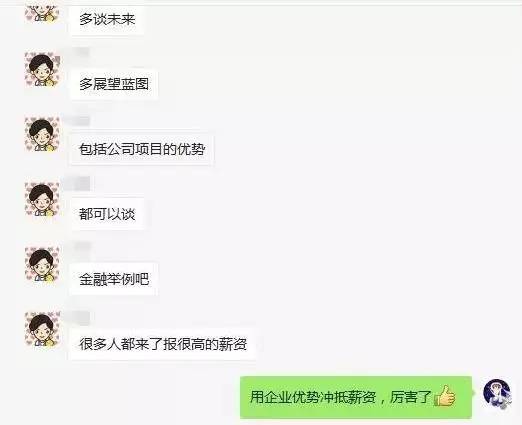Click the "金融举例吧" message
522x425 pixels.
[x=114, y=279]
